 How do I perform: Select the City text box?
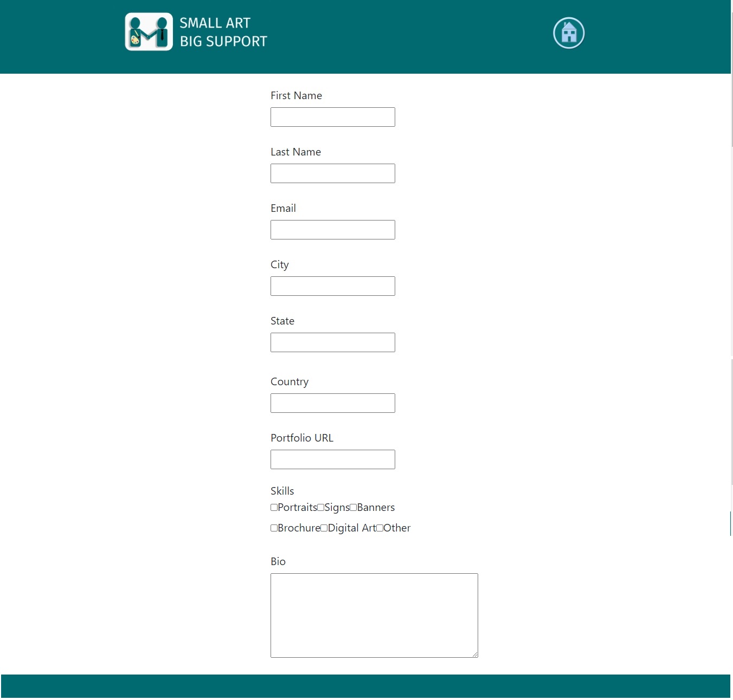[x=333, y=286]
